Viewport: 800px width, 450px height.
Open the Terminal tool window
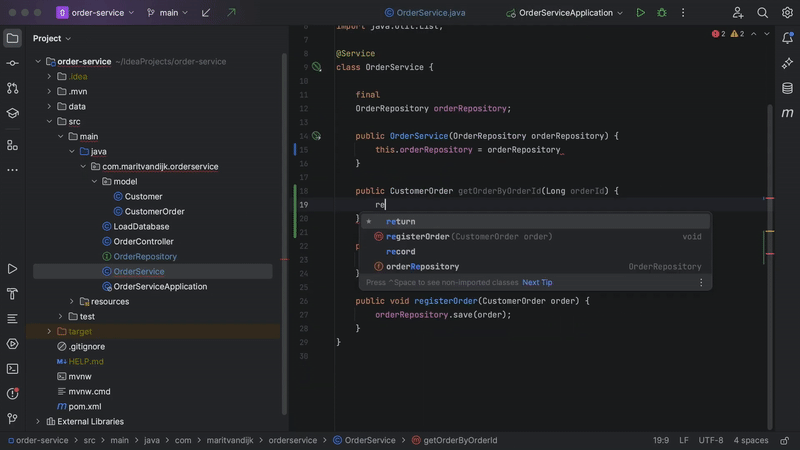point(12,369)
